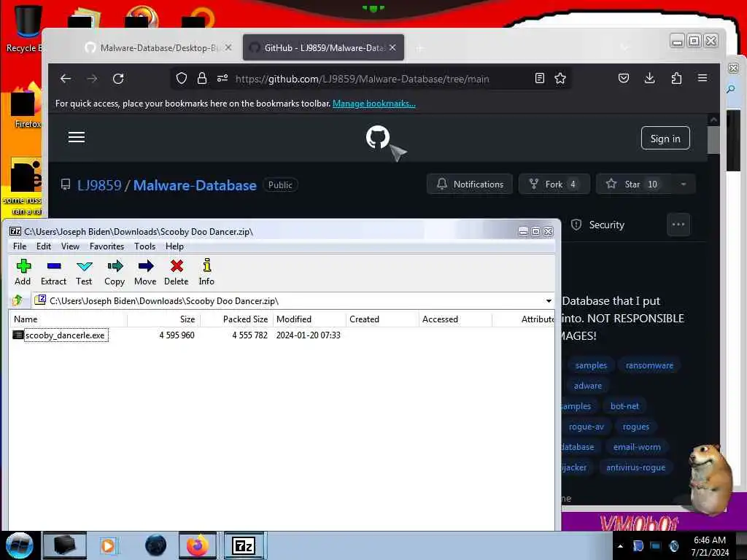Expand the Star lists dropdown arrow
Viewport: 747px width, 560px height.
pos(684,184)
